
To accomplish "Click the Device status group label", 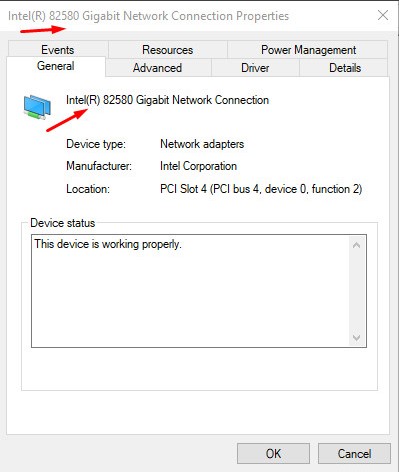I will (x=63, y=223).
